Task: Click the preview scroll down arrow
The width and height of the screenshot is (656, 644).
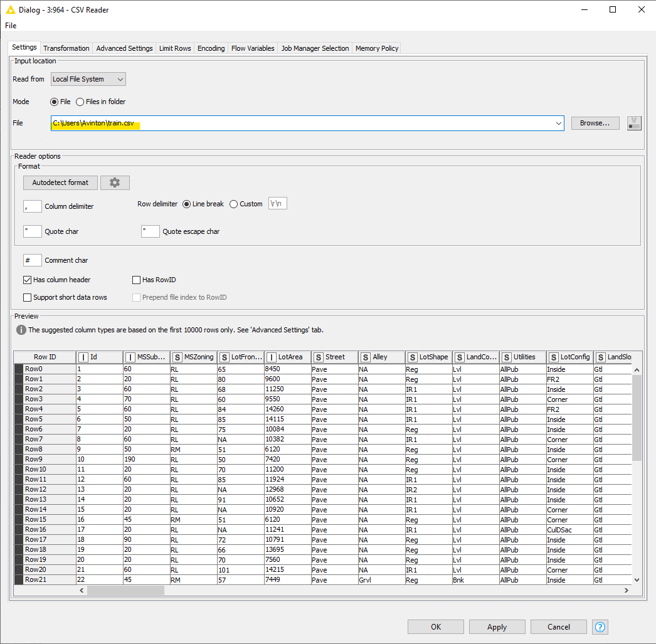Action: coord(637,579)
